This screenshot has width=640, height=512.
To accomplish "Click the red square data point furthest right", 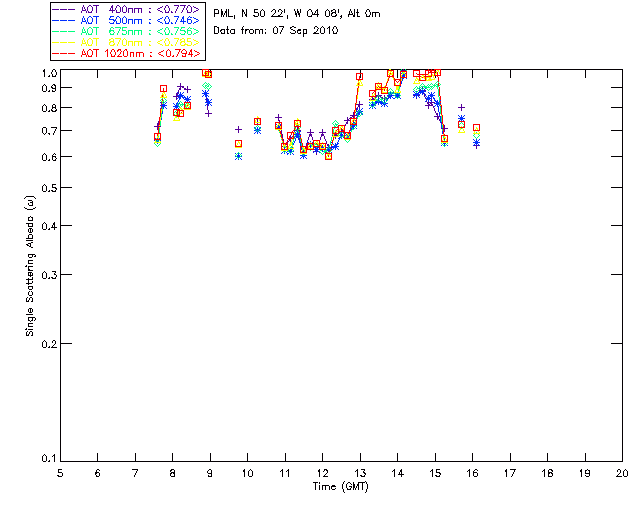I will coord(476,128).
